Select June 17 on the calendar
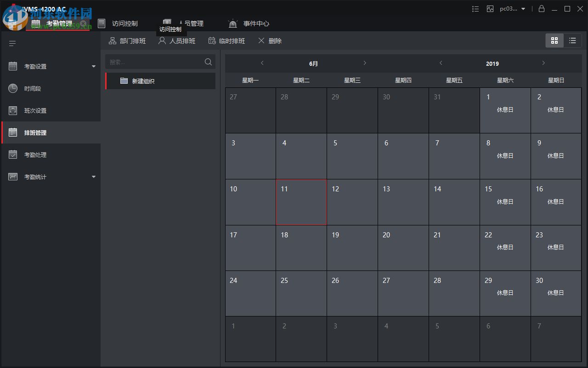 point(250,248)
